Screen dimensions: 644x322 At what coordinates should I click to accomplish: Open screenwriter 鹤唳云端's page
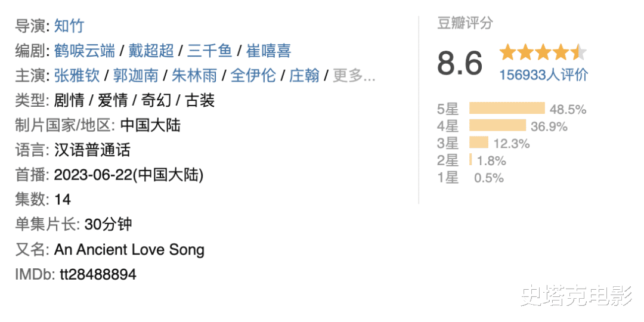pos(85,51)
